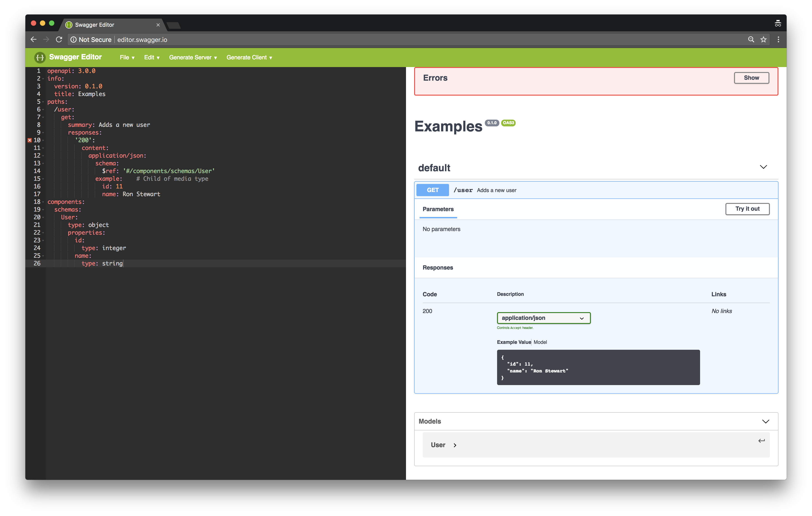The image size is (812, 516).
Task: Expand the User model arrow
Action: pyautogui.click(x=455, y=445)
